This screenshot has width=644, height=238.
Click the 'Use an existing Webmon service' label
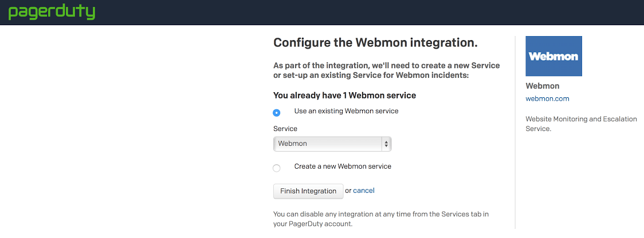[346, 111]
